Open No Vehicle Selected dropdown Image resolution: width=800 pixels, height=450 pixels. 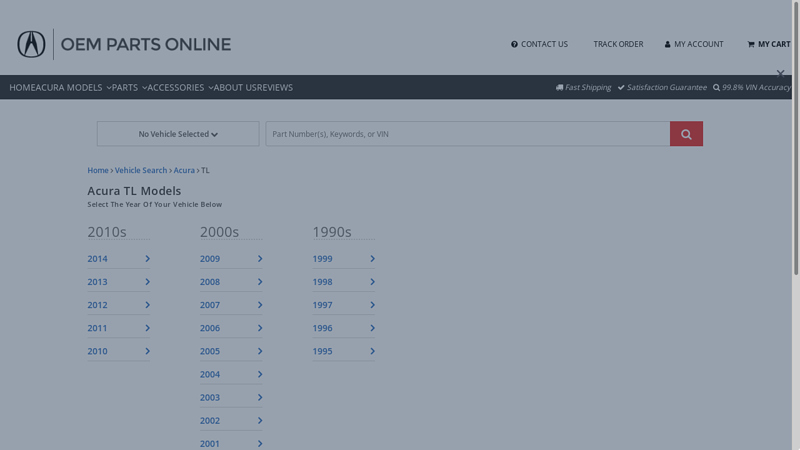click(178, 134)
